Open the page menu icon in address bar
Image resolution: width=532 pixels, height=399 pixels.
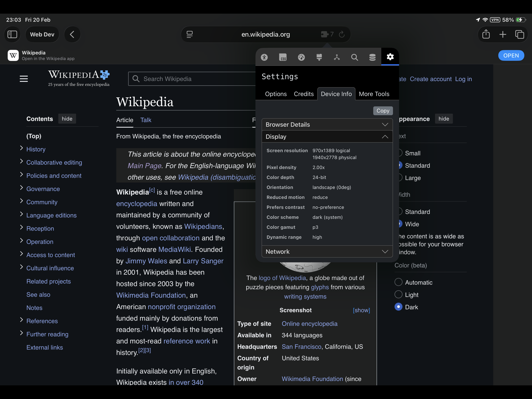(189, 34)
